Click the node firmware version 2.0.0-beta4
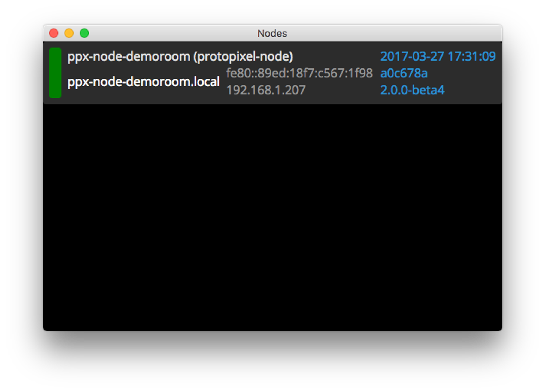 pos(412,91)
